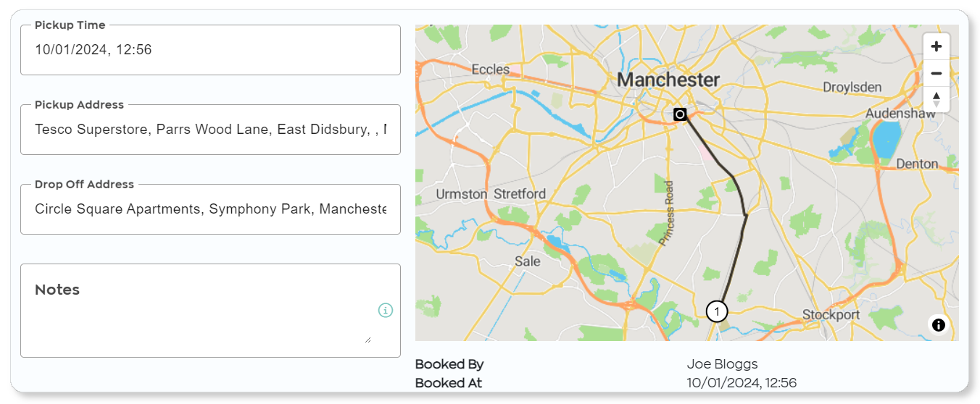Viewport: 980px width, 404px height.
Task: Click the Notes textarea resize handle
Action: [367, 339]
